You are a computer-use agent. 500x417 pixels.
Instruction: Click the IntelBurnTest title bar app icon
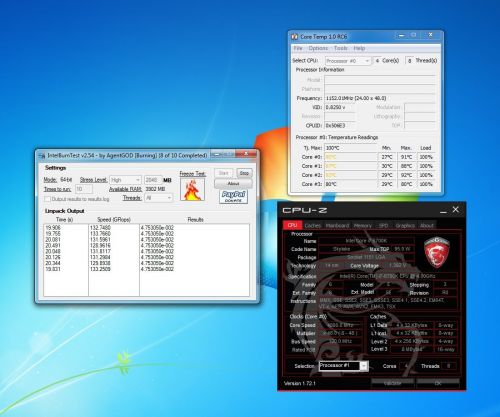[42, 156]
